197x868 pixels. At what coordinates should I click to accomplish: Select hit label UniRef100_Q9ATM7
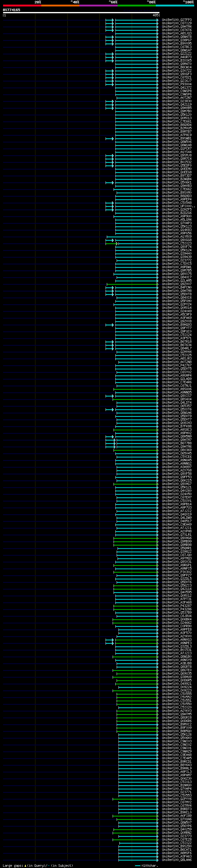point(177,440)
